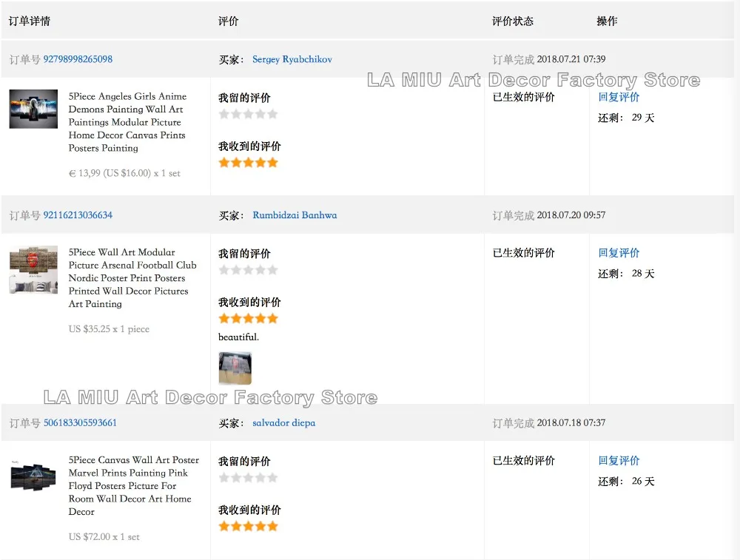
Task: Click the orange received stars from Rumbidzai Banhwa
Action: point(248,319)
